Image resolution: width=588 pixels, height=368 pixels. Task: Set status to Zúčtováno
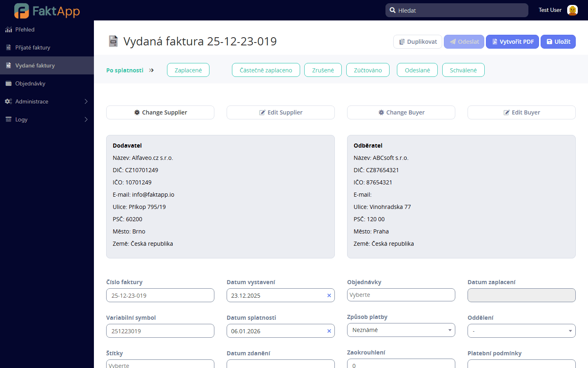click(x=368, y=70)
